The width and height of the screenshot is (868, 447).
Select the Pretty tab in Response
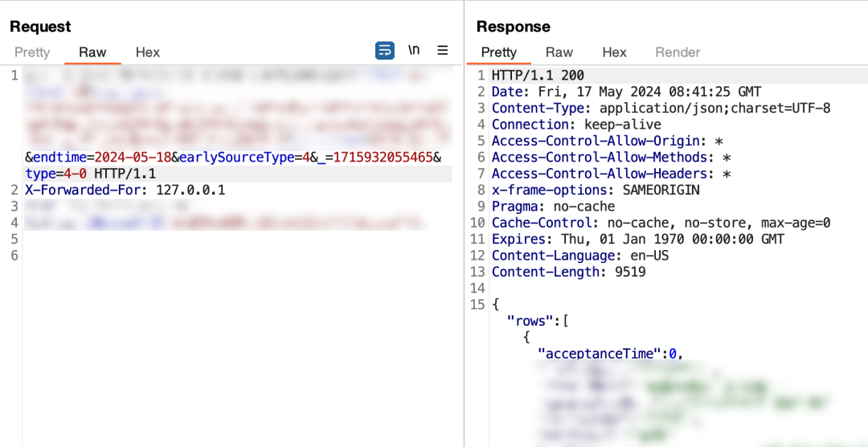tap(498, 52)
